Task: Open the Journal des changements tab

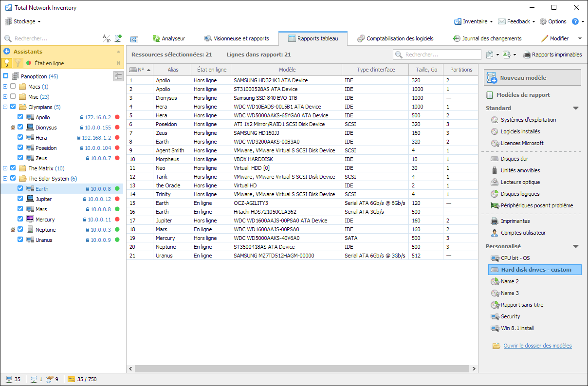Action: [487, 38]
